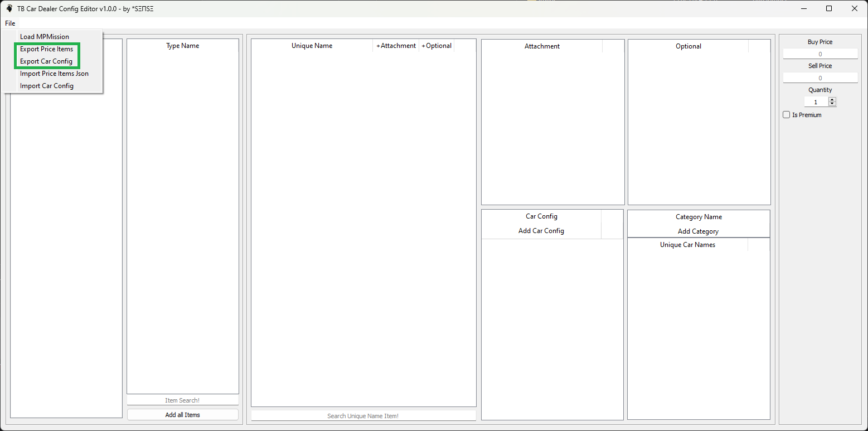Choose Export Price Items menu entry
The height and width of the screenshot is (431, 868).
[46, 49]
